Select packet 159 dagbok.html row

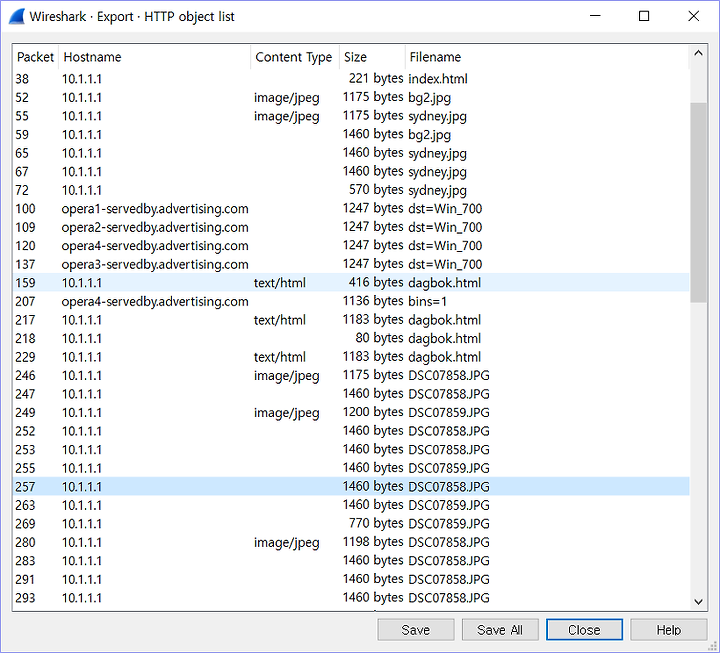(351, 283)
